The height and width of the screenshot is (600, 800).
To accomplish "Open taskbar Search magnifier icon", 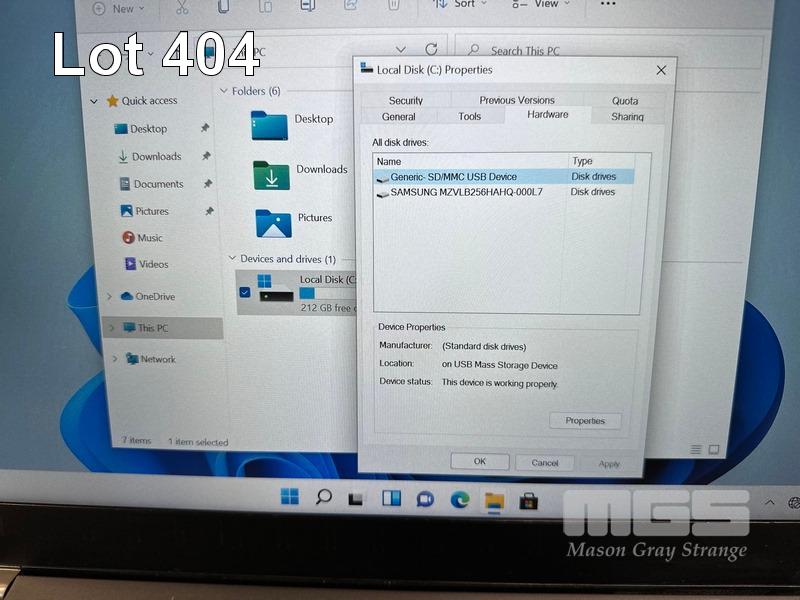I will click(x=323, y=497).
